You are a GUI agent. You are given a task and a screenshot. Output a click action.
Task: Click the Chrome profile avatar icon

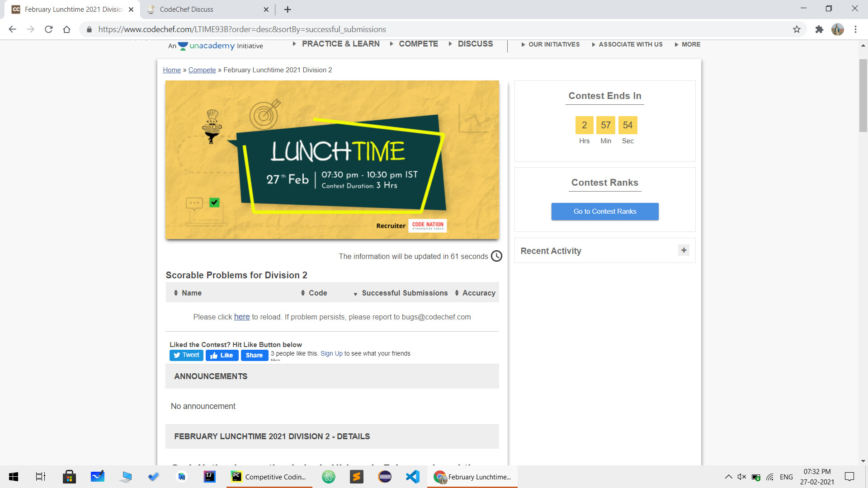click(x=837, y=29)
